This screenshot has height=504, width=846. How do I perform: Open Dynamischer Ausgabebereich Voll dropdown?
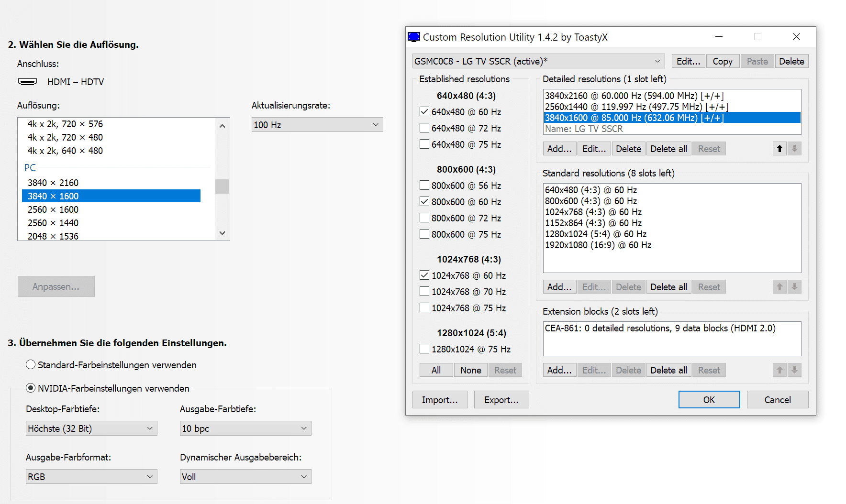[x=245, y=477]
